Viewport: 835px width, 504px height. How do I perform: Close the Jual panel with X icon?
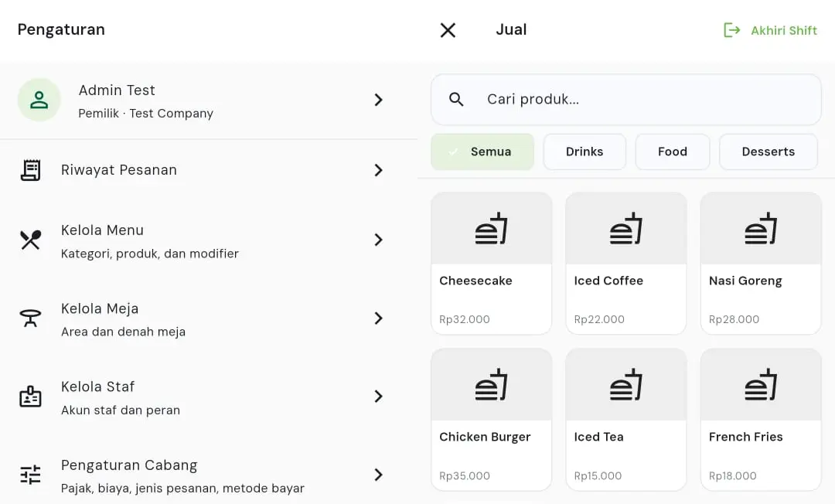(448, 30)
